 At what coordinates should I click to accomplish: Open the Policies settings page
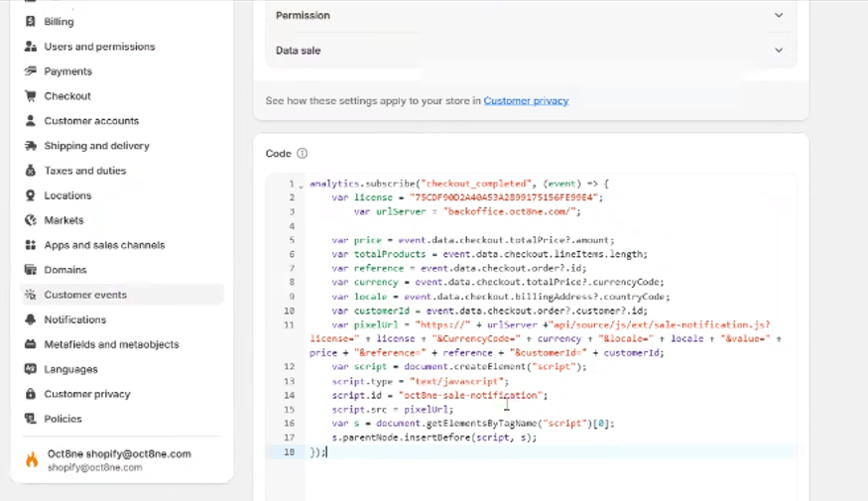coord(62,419)
